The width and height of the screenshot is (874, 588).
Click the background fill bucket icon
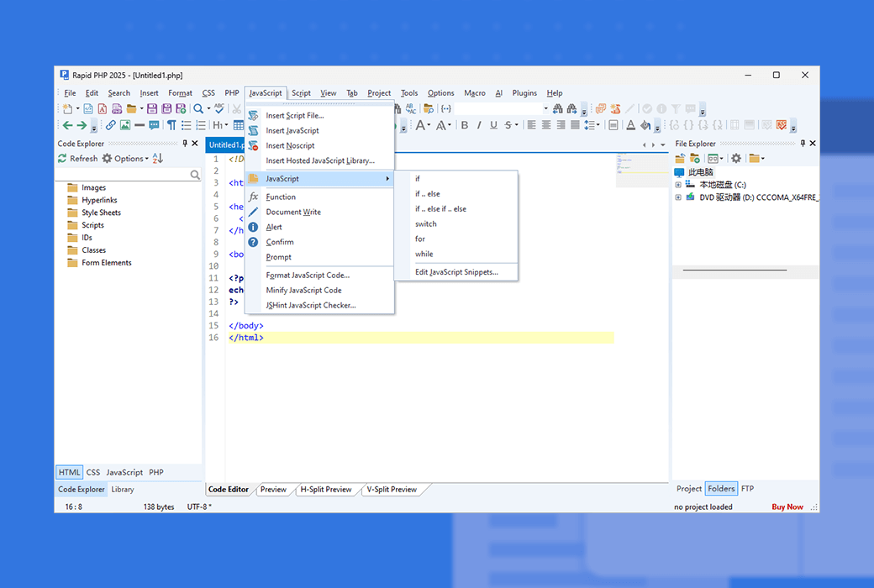pyautogui.click(x=645, y=125)
